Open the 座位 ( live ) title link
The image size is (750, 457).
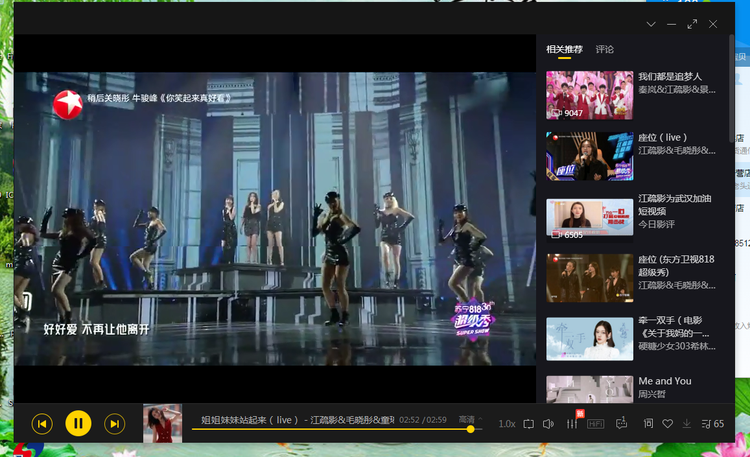(x=662, y=138)
